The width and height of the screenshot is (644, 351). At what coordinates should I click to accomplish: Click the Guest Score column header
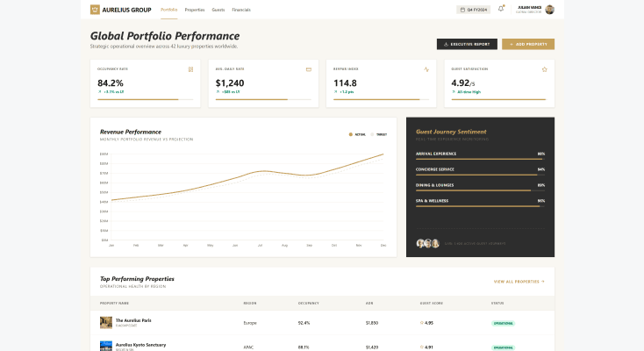tap(432, 304)
